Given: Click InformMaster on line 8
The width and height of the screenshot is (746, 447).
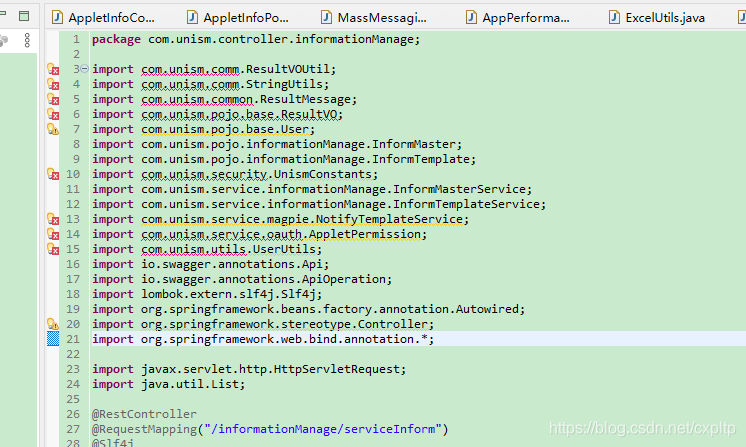Looking at the screenshot, I should coord(414,144).
